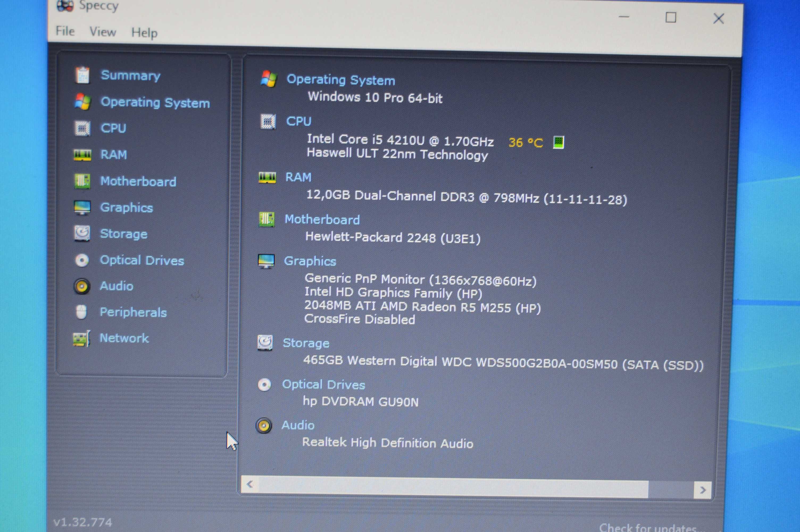Click the Windows 10 Pro 64-bit text
Screen dimensions: 800x532
click(x=375, y=97)
